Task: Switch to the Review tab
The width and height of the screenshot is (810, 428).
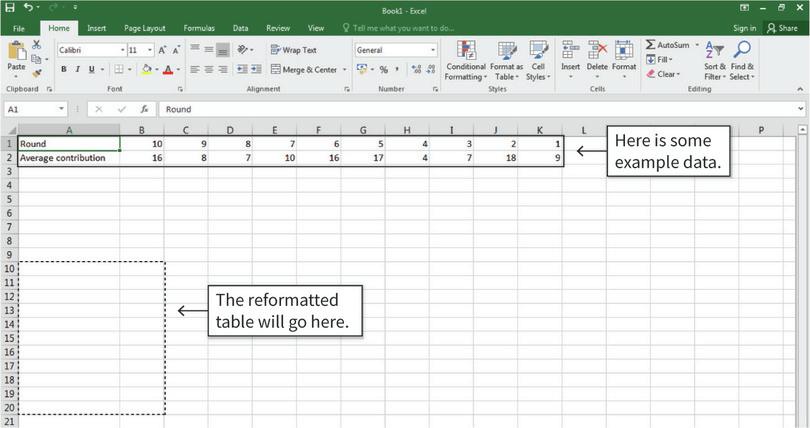Action: pos(278,28)
